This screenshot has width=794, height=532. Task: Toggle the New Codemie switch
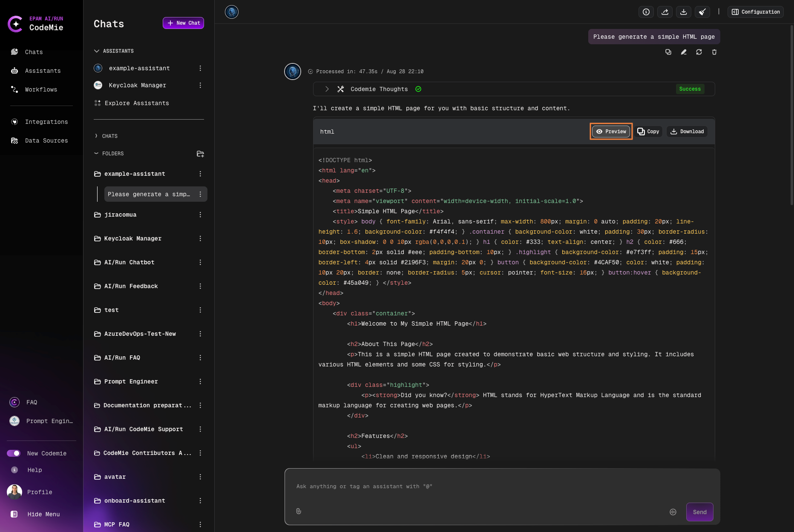coord(14,453)
